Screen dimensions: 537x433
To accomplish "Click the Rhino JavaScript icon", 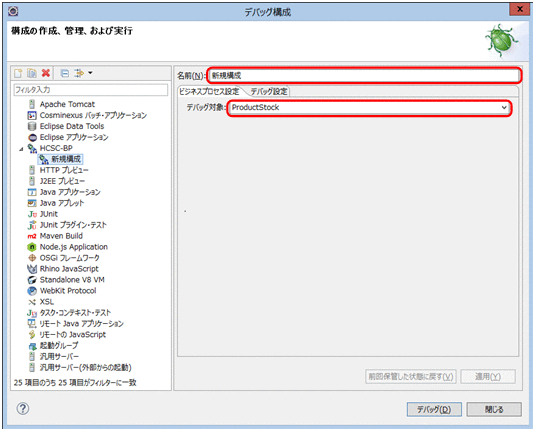I will [x=32, y=269].
